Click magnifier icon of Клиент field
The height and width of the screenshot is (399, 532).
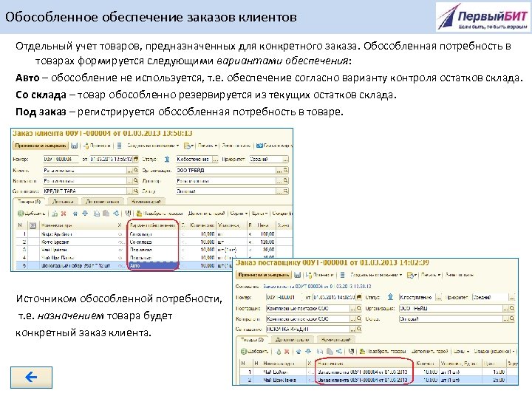click(x=136, y=171)
